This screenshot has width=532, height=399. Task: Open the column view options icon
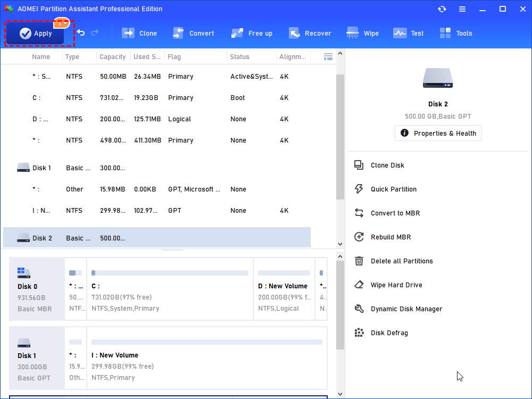pos(328,57)
